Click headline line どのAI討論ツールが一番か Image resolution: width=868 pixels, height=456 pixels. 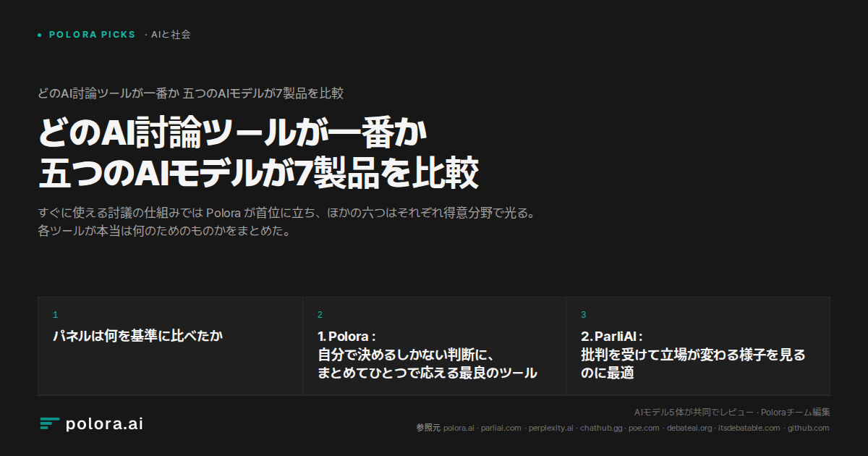234,134
